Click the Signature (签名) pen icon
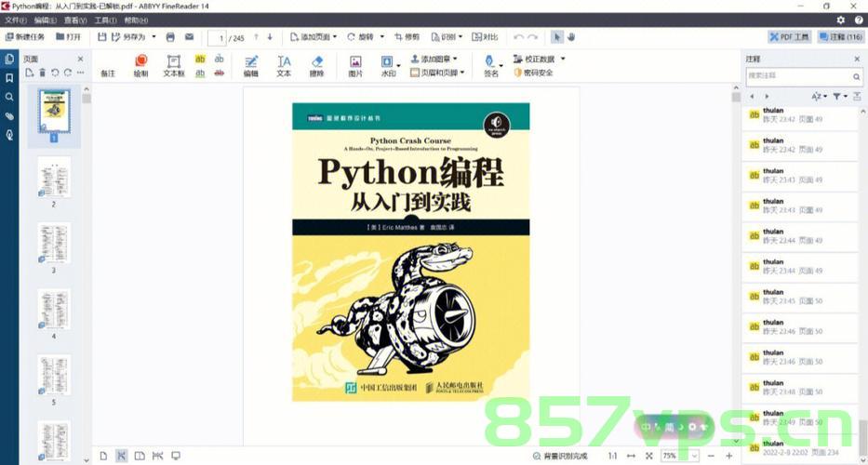Image resolution: width=868 pixels, height=465 pixels. click(490, 60)
